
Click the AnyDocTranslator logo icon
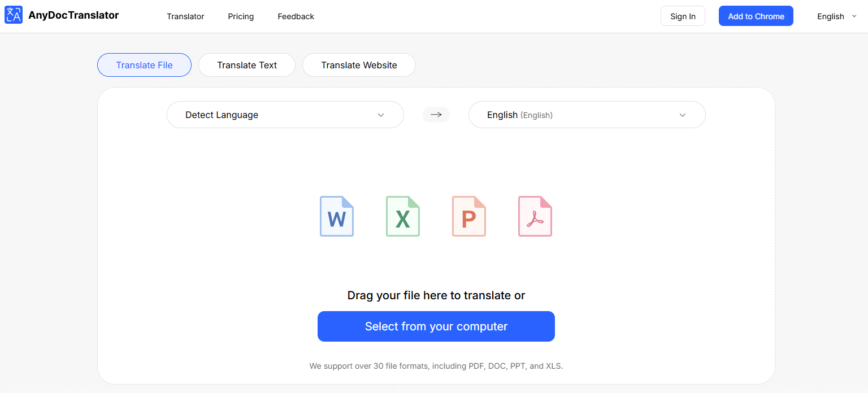(x=14, y=15)
